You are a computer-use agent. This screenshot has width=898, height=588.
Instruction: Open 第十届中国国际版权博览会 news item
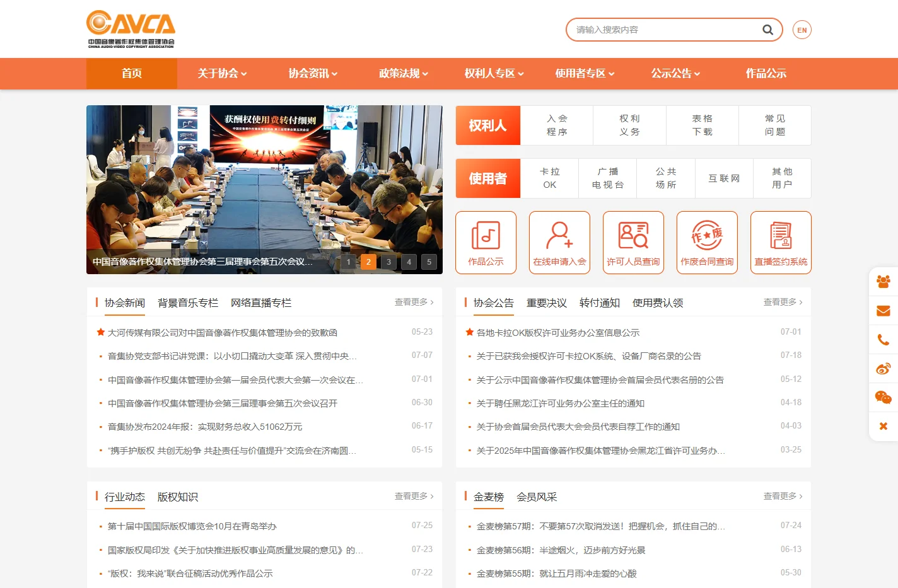[192, 526]
